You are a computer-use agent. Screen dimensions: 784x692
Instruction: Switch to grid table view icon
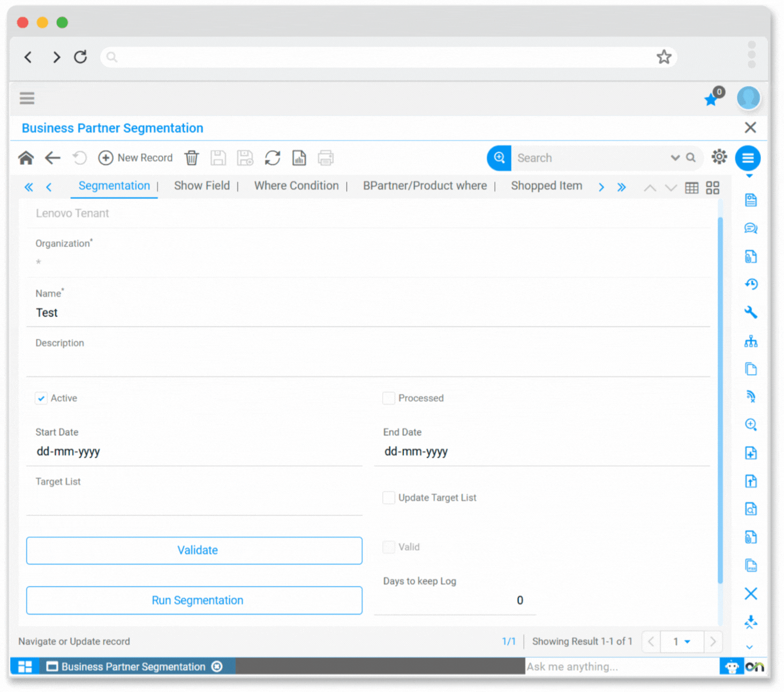click(691, 188)
